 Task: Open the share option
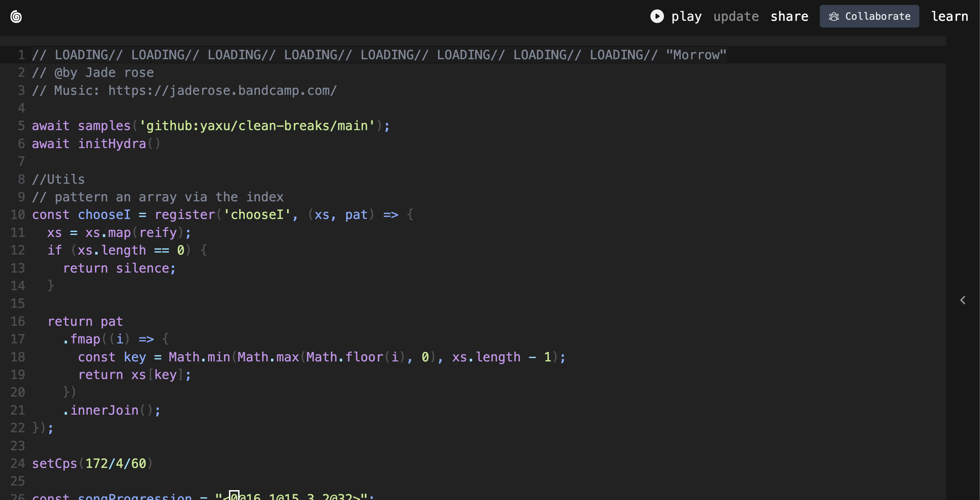click(789, 16)
